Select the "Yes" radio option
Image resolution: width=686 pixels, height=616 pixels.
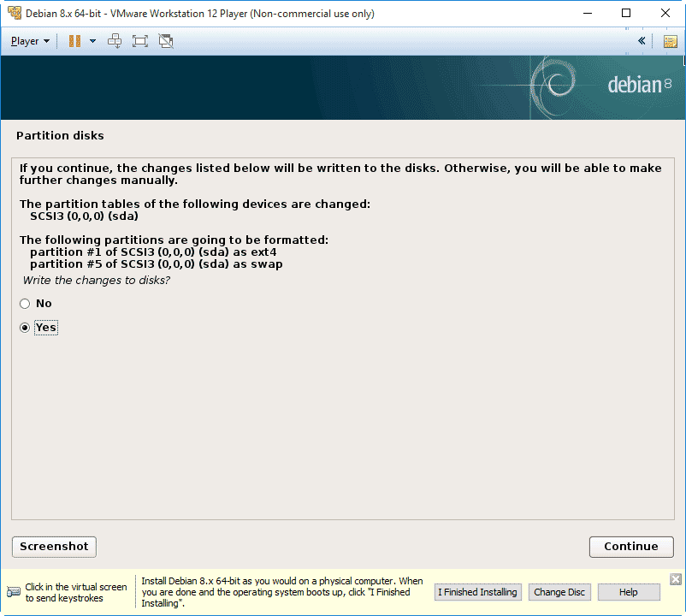[x=25, y=328]
